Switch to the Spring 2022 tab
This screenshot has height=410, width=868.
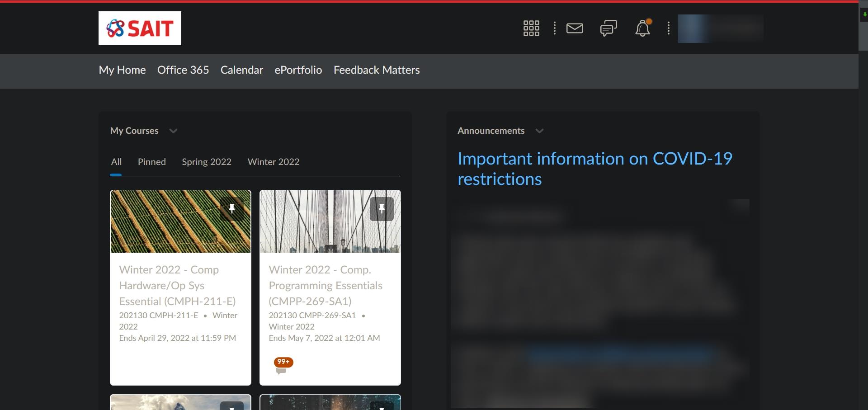coord(206,162)
